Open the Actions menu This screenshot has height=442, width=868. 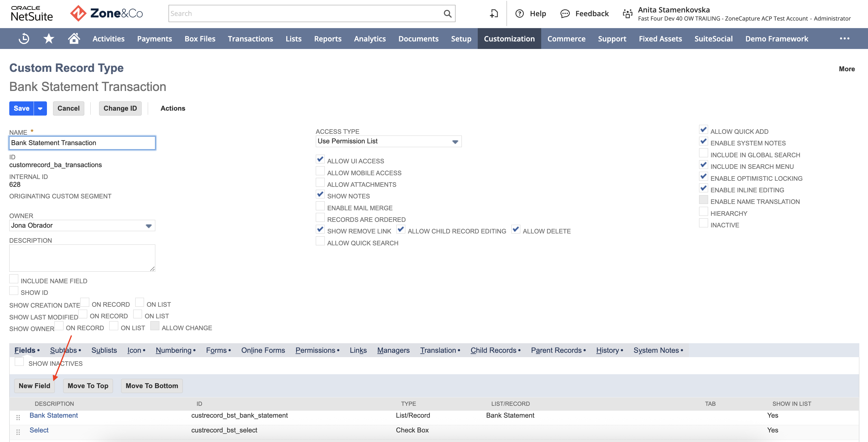[x=172, y=109]
